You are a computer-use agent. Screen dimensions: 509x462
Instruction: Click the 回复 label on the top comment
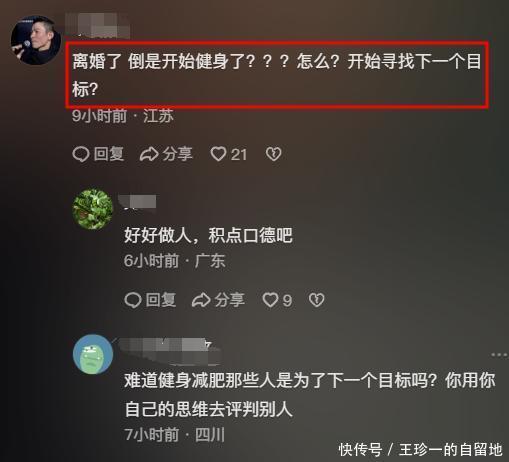click(x=109, y=154)
